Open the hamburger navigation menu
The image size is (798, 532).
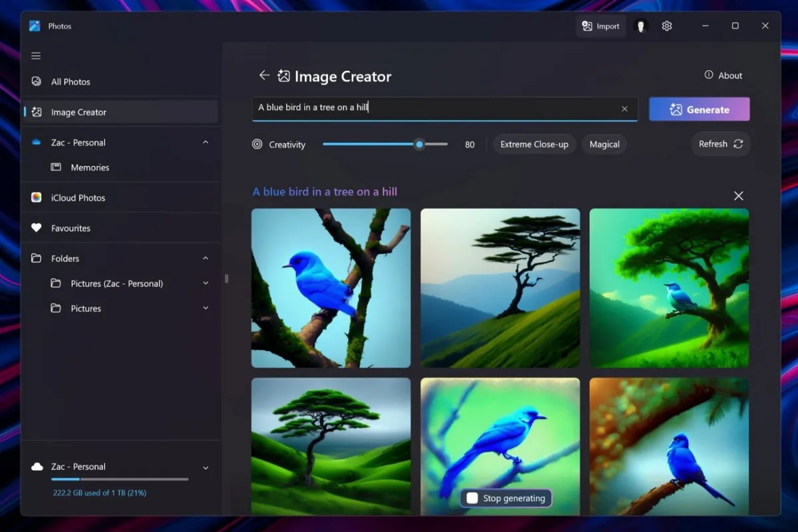(36, 56)
